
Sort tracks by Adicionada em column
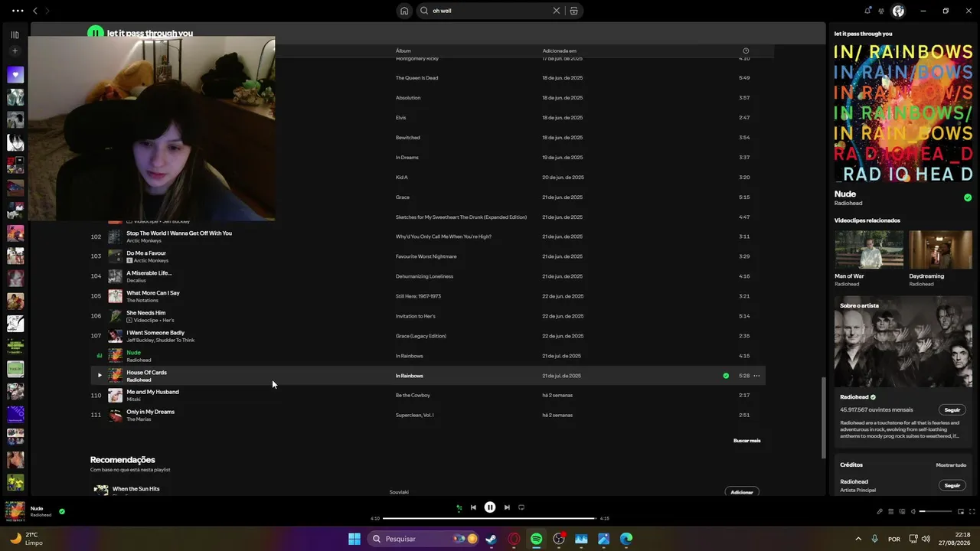pyautogui.click(x=560, y=51)
